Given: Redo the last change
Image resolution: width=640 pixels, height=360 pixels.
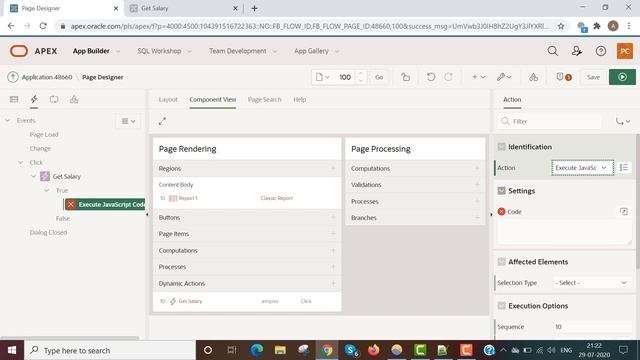Looking at the screenshot, I should click(x=448, y=77).
